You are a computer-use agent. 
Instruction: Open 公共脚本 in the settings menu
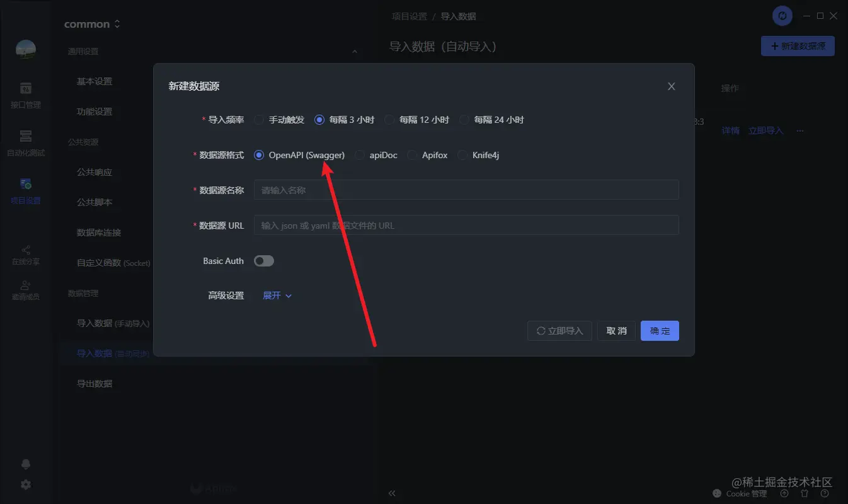(95, 202)
